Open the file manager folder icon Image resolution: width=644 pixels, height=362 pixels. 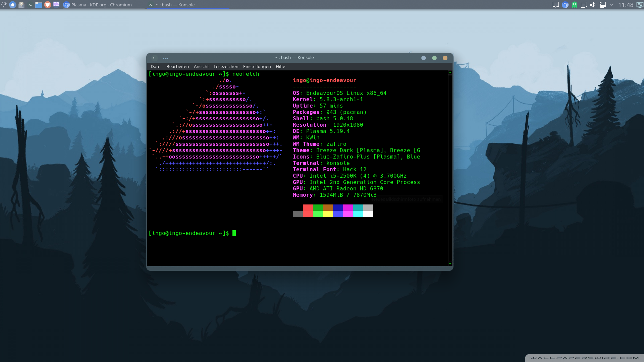coord(39,5)
